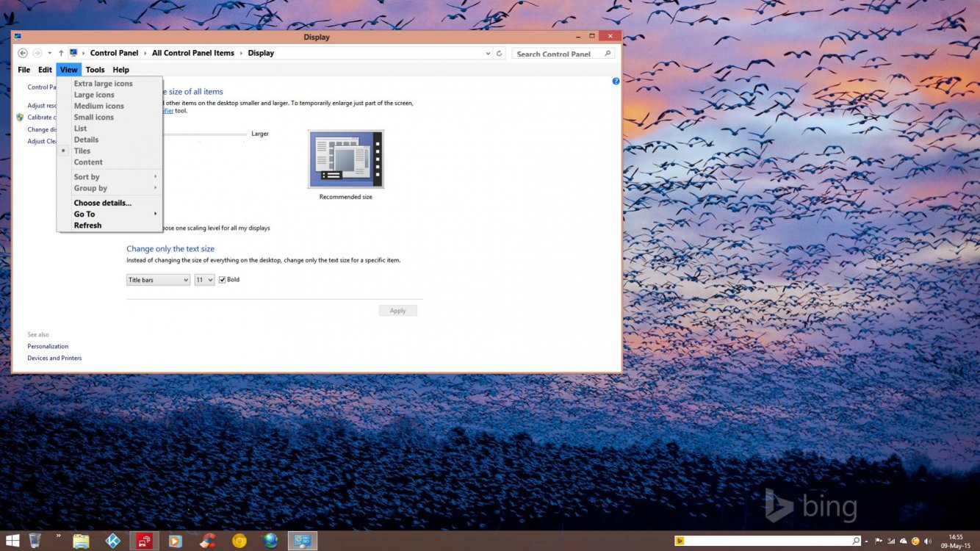Screen dimensions: 980x551
Task: Open the globe browser taskbar icon
Action: tap(270, 541)
